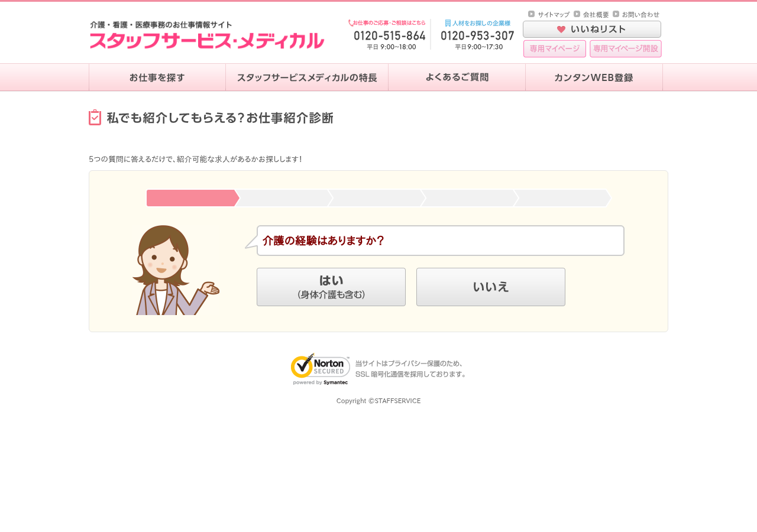The width and height of the screenshot is (757, 532).
Task: Click the clipboard check icon beside heading
Action: click(x=95, y=118)
